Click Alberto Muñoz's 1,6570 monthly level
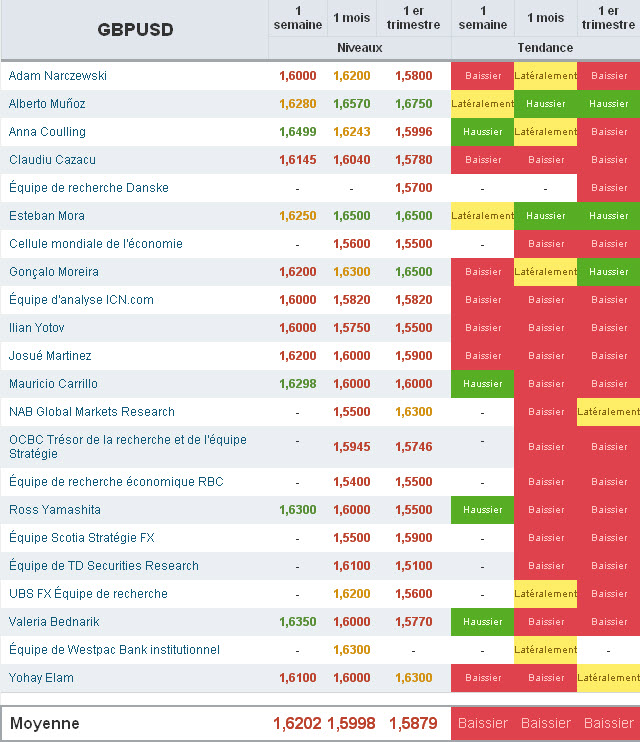640x742 pixels. click(352, 104)
